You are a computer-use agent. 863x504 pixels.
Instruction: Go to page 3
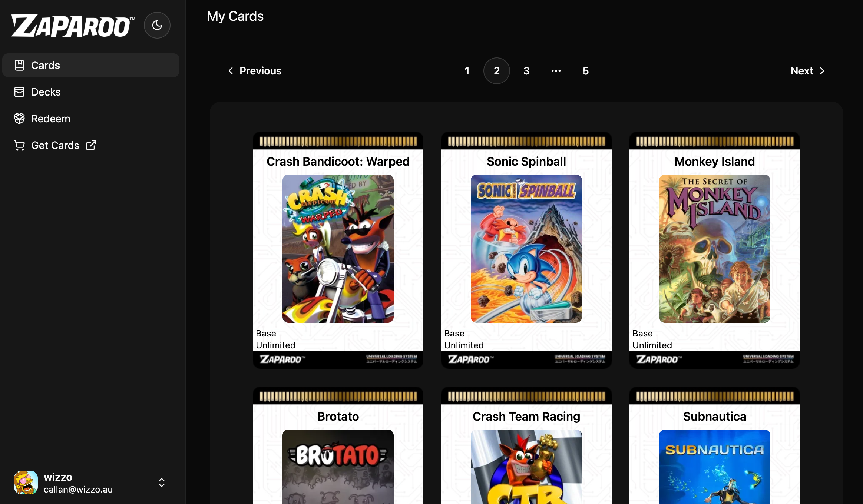(526, 71)
